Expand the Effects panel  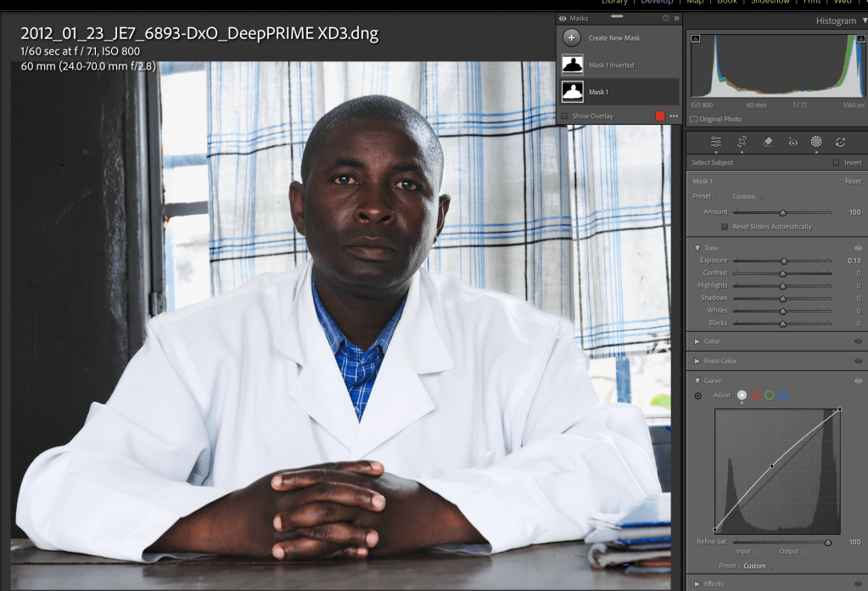697,583
